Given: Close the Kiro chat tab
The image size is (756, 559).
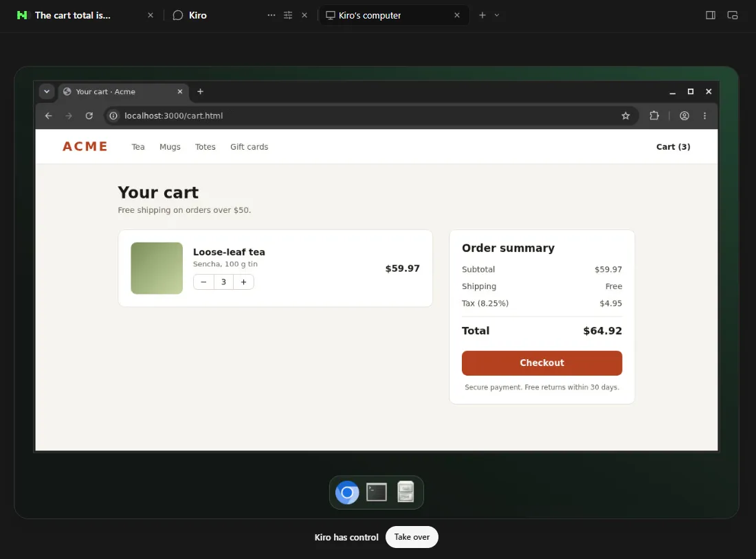Looking at the screenshot, I should coord(304,15).
